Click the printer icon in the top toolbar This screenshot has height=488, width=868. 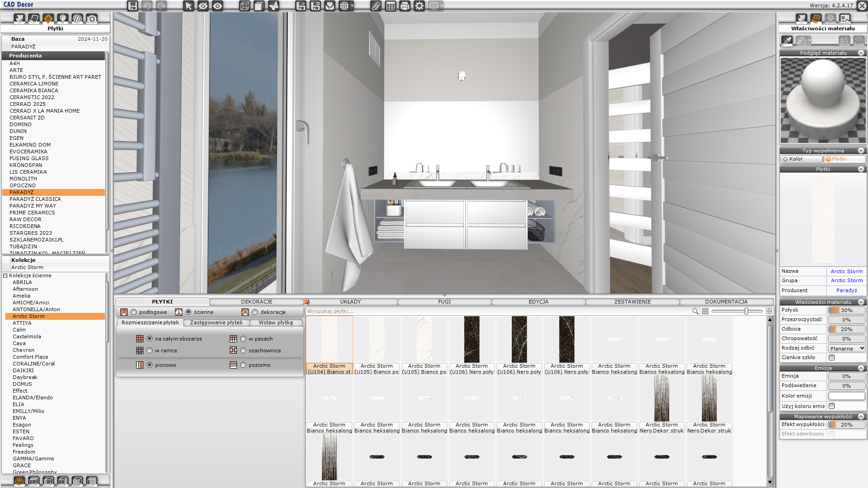pyautogui.click(x=405, y=6)
